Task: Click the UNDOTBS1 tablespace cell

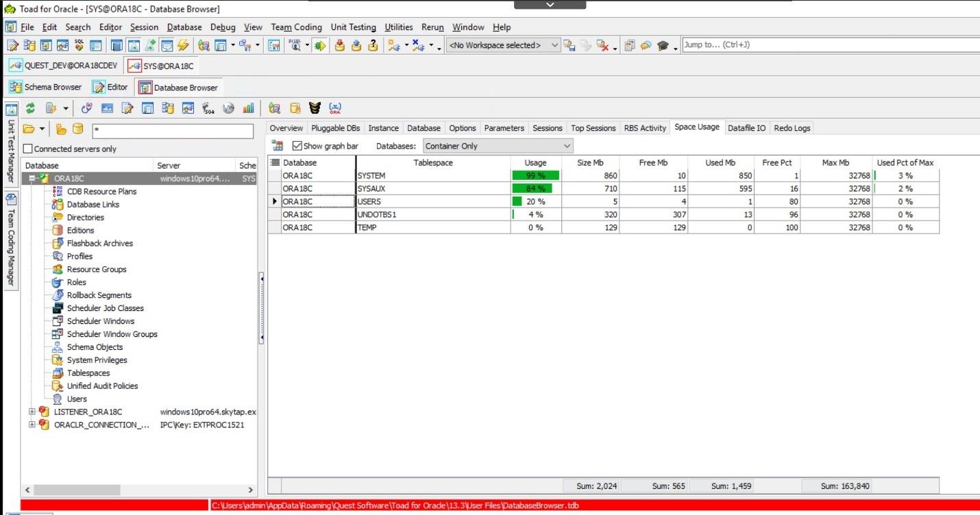Action: click(433, 215)
